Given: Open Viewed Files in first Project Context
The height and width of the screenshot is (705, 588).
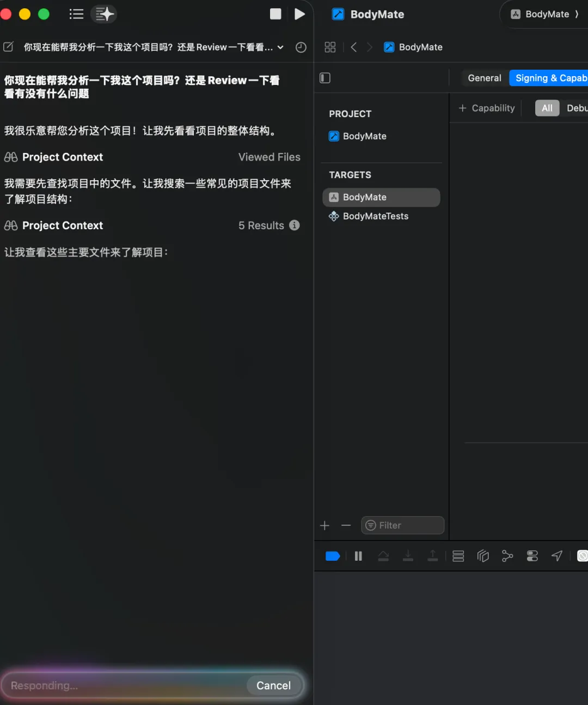Looking at the screenshot, I should 269,157.
